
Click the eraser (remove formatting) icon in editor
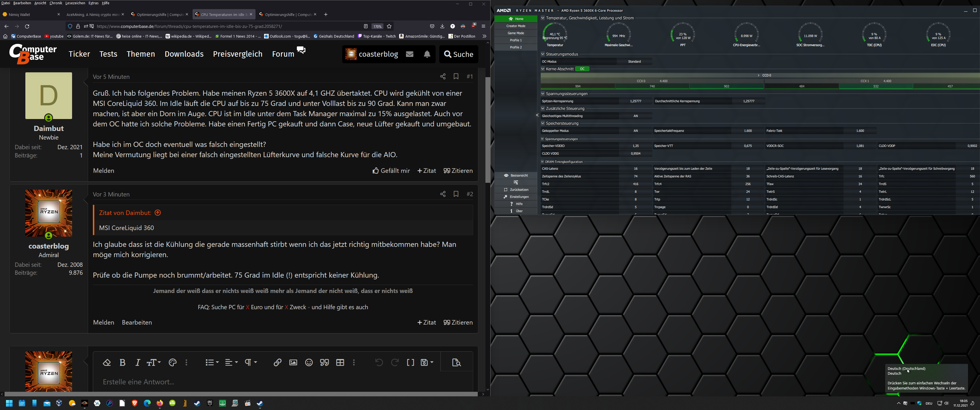point(107,362)
